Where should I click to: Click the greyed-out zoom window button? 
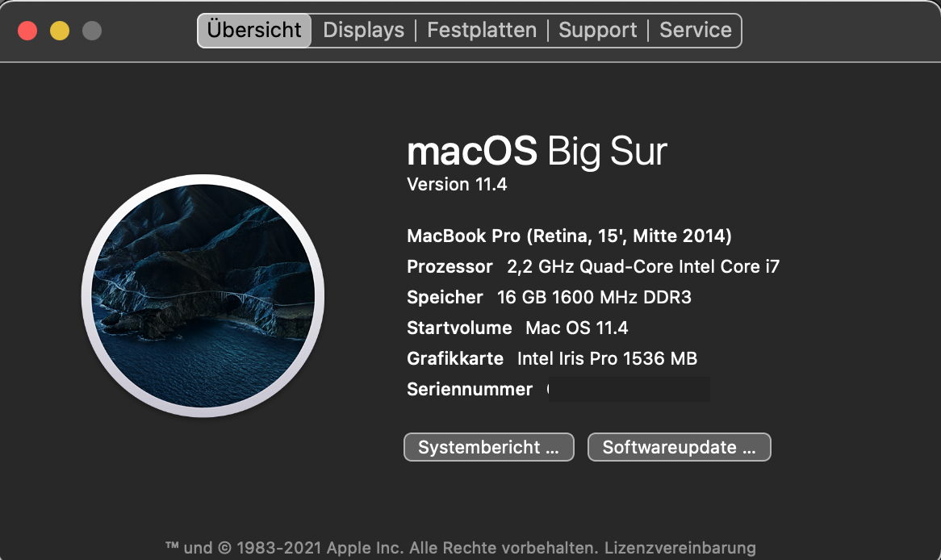click(x=92, y=31)
